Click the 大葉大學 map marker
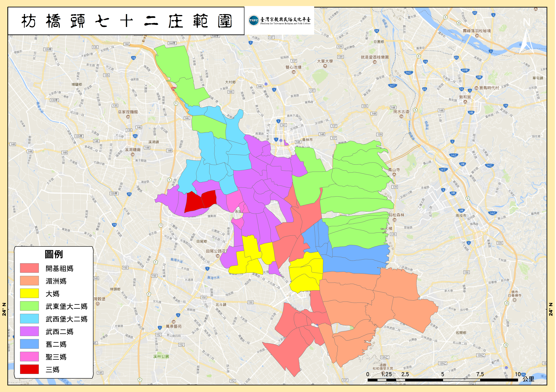556x392 pixels. tap(325, 66)
